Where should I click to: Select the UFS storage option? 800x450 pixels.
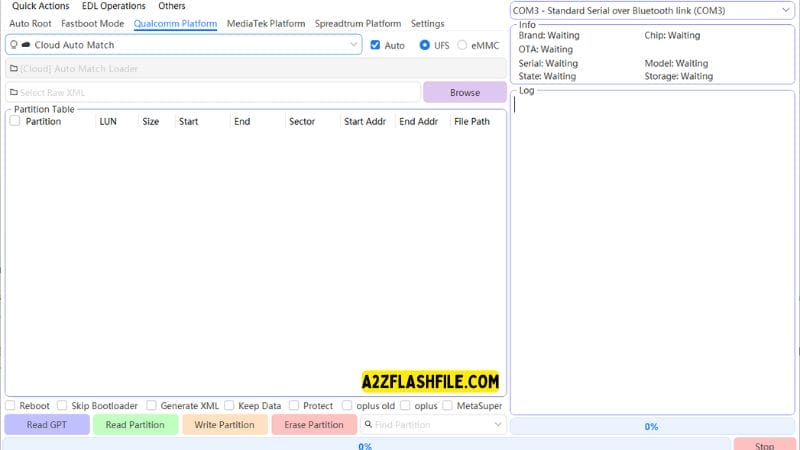(424, 45)
